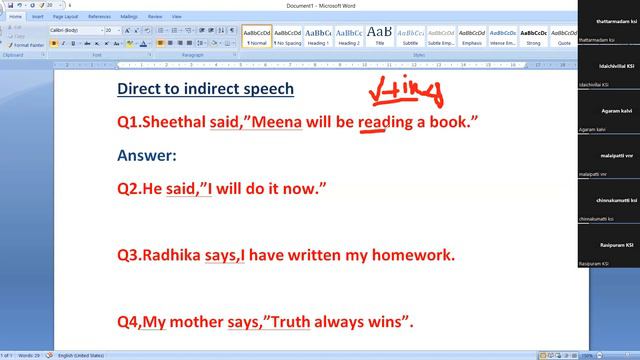Apply the No Spacing style

(x=288, y=37)
